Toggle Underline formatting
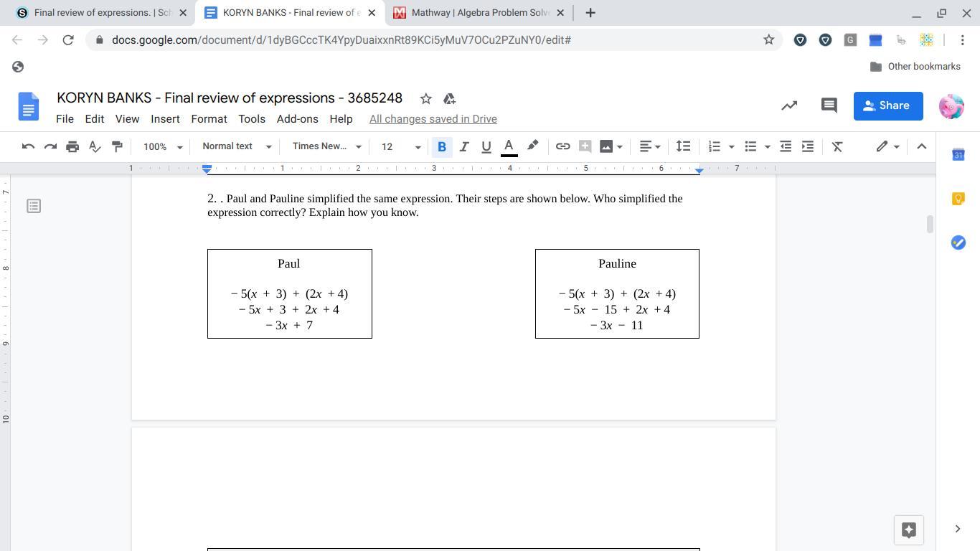 click(x=486, y=146)
